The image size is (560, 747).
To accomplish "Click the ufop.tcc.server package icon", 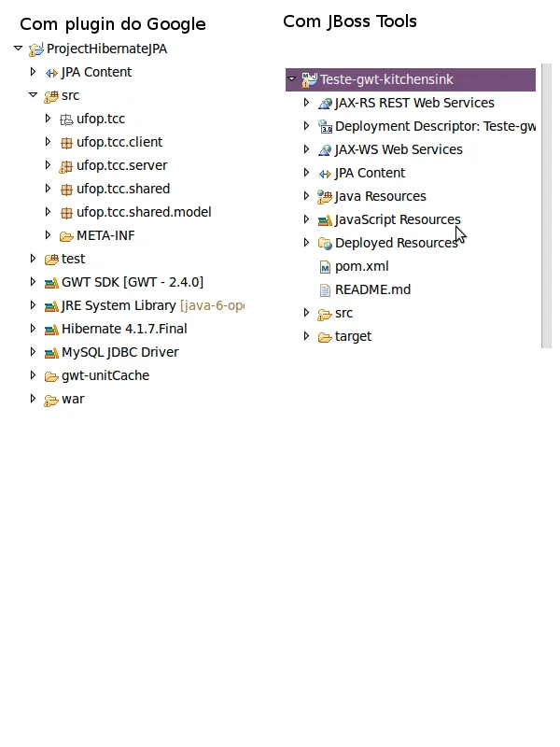I will tap(65, 166).
